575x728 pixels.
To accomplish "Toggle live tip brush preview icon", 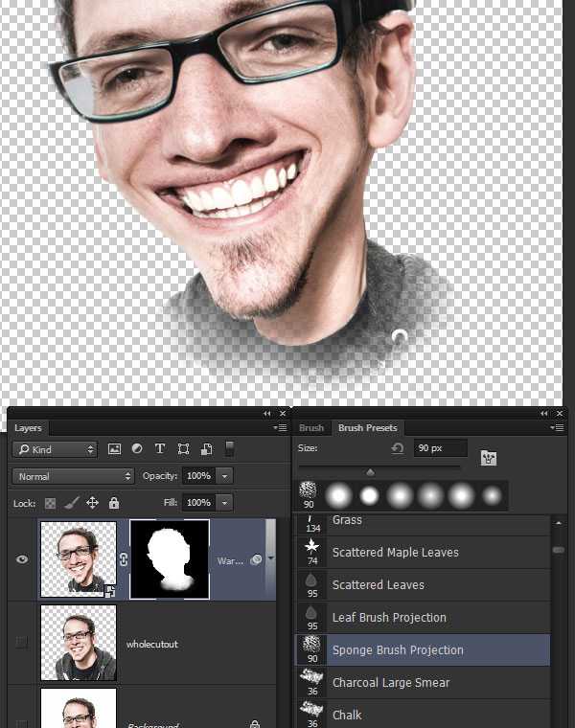I will pyautogui.click(x=488, y=458).
